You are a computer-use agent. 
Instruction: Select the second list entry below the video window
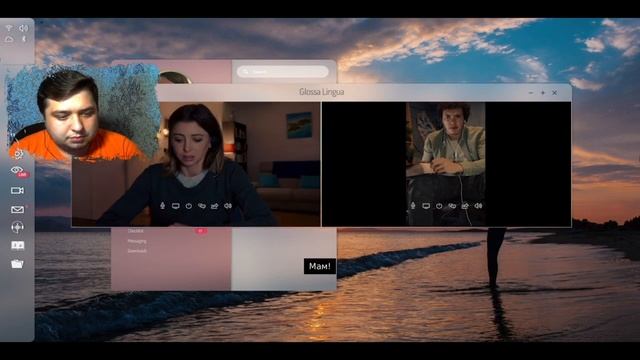tap(137, 241)
